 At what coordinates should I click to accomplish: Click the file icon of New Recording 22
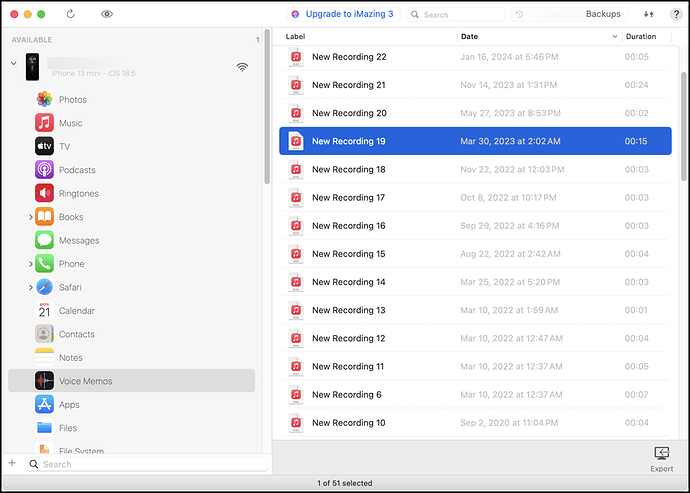tap(296, 57)
